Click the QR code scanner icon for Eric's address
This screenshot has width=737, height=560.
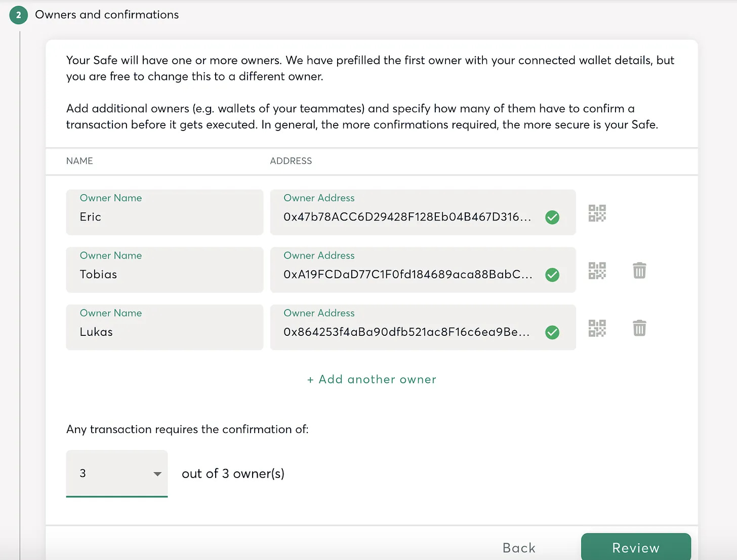(597, 213)
